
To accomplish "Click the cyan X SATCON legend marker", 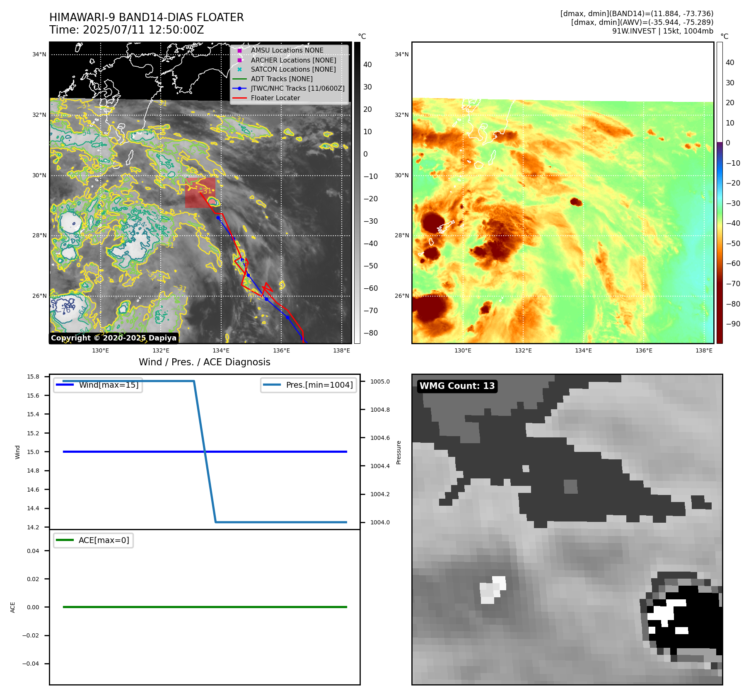I will pos(239,69).
